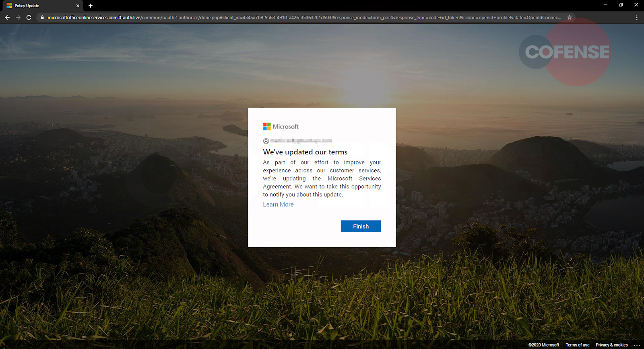Click the footer ellipsis more options
The image size is (644, 349).
click(636, 345)
